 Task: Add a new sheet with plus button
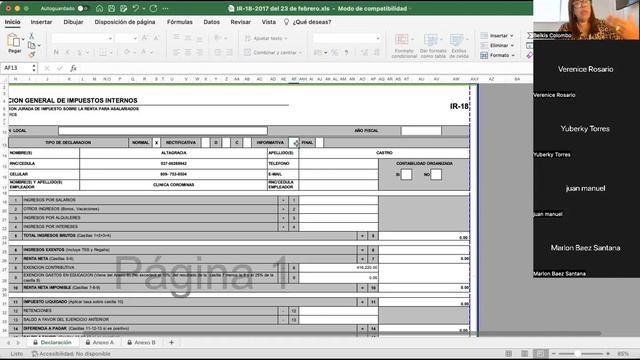[x=171, y=342]
